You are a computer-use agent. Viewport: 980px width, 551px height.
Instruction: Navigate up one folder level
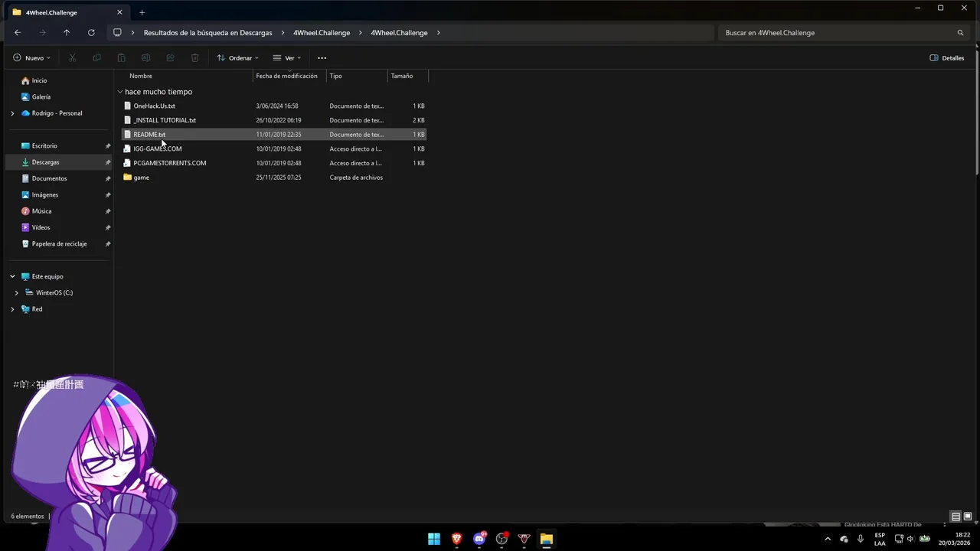(x=67, y=33)
